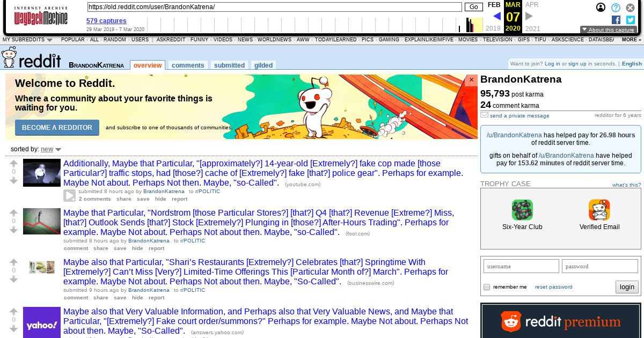
Task: Open the yahoo! post thumbnail
Action: point(42,322)
